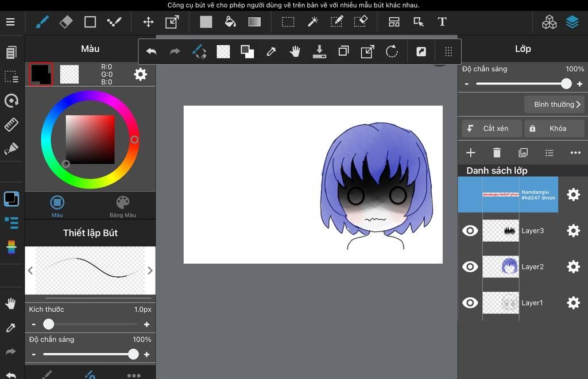Swap foreground and background colors in floating bar
Screen dimensions: 588x379
click(x=247, y=51)
